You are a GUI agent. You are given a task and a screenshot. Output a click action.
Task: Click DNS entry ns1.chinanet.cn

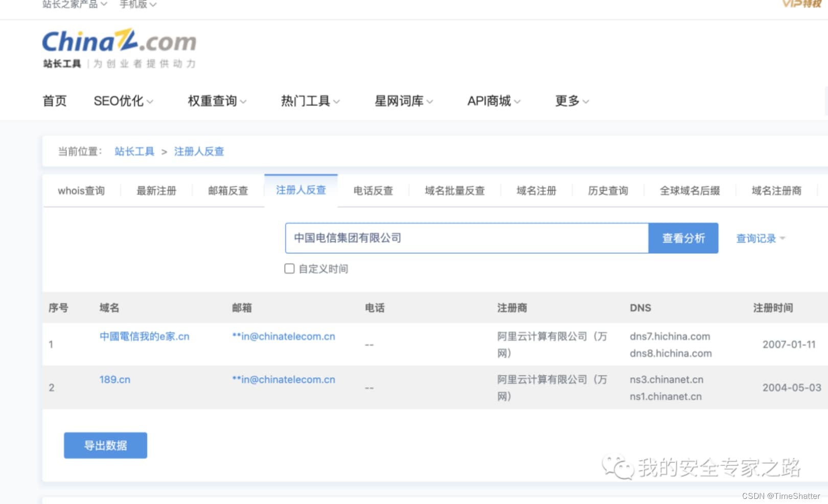665,396
